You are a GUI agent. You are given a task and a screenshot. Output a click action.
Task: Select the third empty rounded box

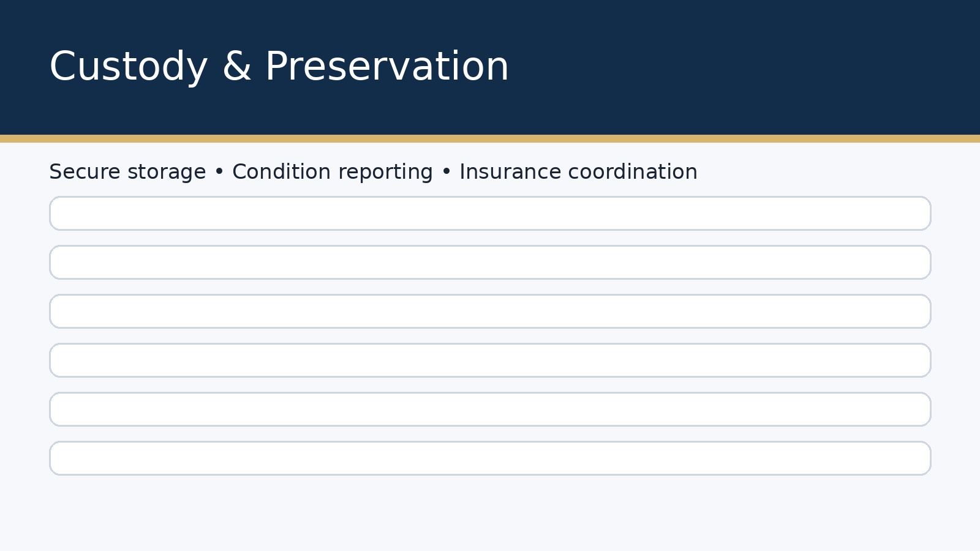[x=490, y=312]
